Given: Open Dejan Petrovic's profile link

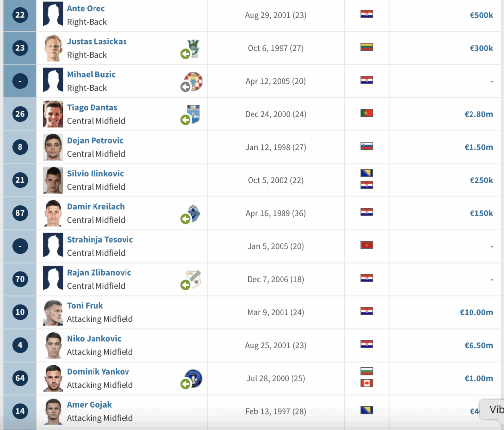Looking at the screenshot, I should coord(95,140).
